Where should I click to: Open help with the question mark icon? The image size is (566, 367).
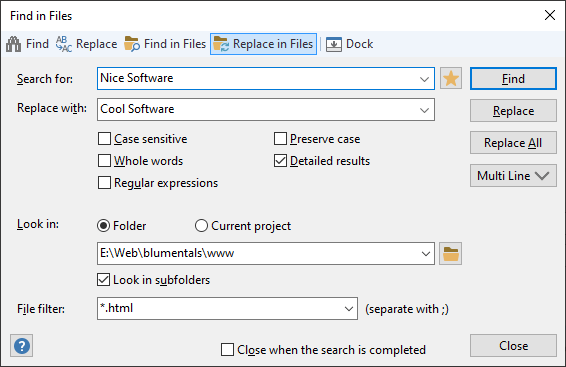click(22, 346)
